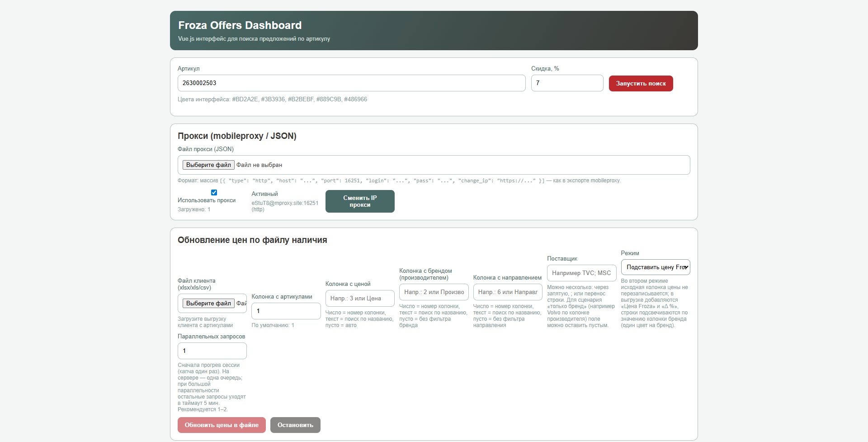Click the Файл прокси (JSON) label
Screen dimensions: 868x442
tap(206, 149)
